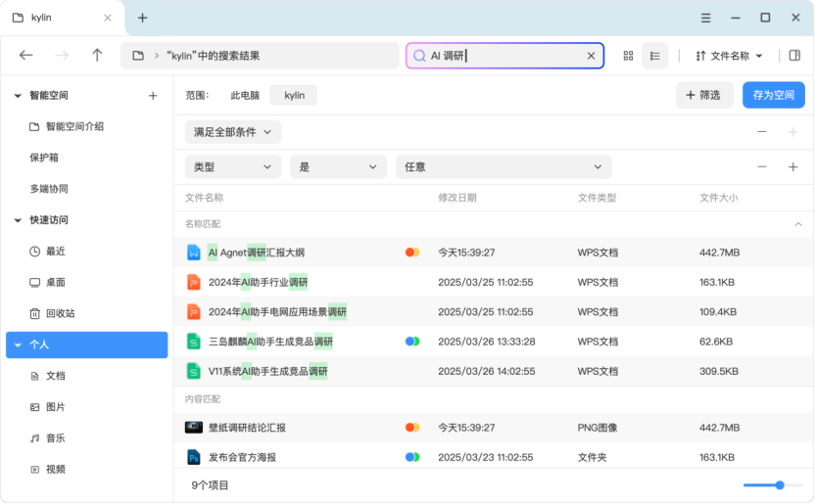Screen dimensions: 815x504
Task: Open the 任意 value dropdown
Action: [503, 167]
